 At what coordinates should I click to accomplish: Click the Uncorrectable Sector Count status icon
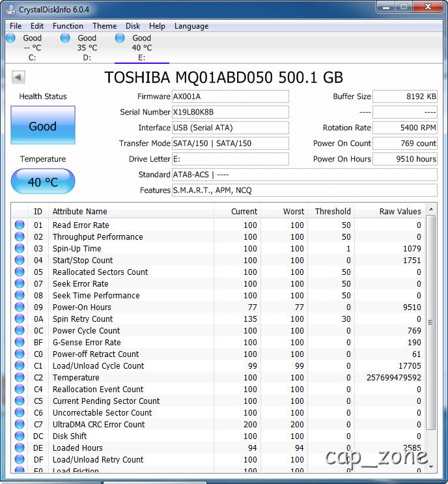point(20,412)
